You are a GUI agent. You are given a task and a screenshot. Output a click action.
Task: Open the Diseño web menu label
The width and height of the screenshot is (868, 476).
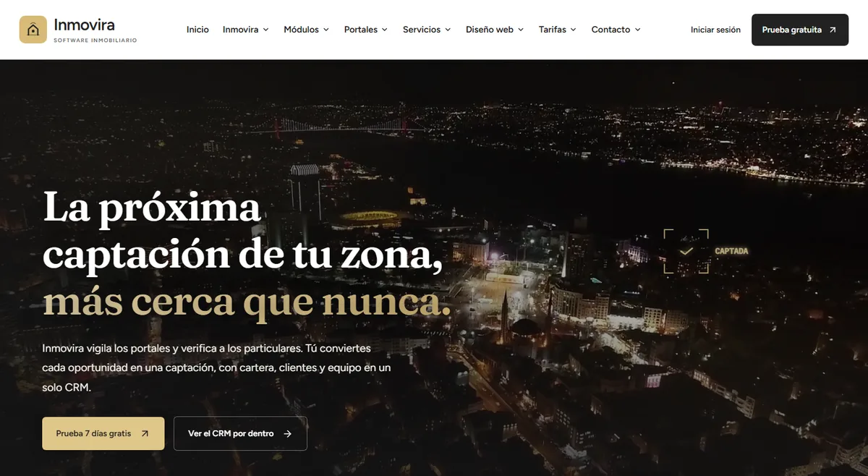[490, 30]
